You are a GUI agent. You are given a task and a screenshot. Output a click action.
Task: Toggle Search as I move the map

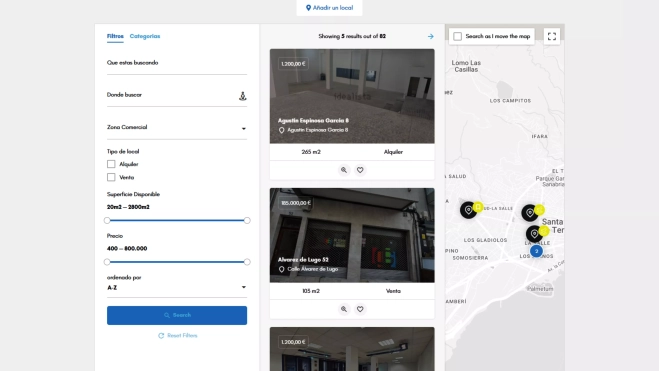coord(458,37)
